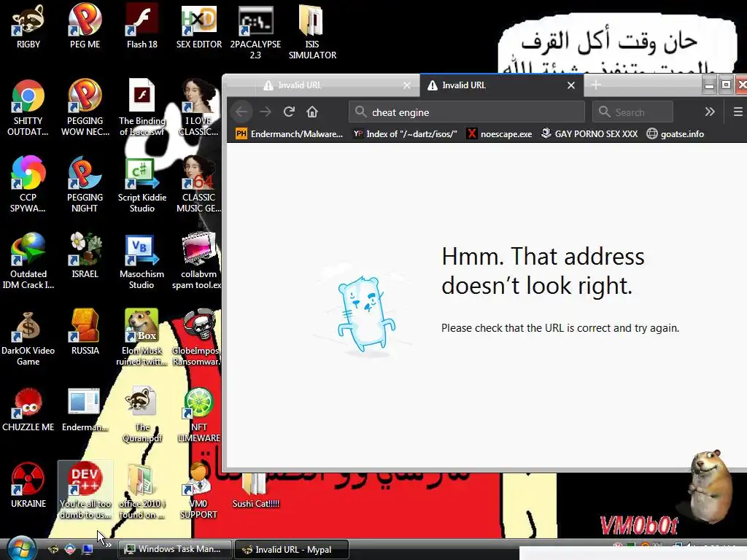Open the 'office 2010 i found on' folder

point(142,491)
